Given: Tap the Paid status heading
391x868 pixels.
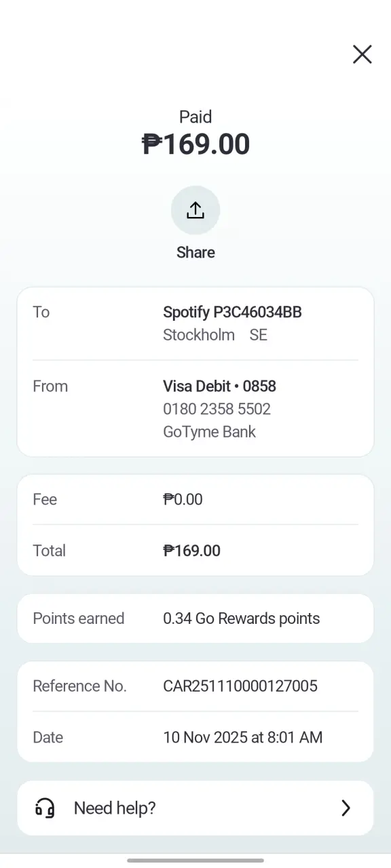Looking at the screenshot, I should [x=195, y=117].
